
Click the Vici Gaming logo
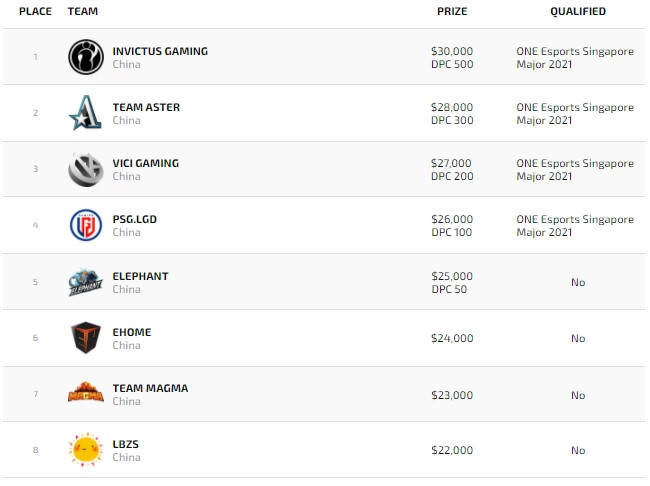tap(85, 170)
